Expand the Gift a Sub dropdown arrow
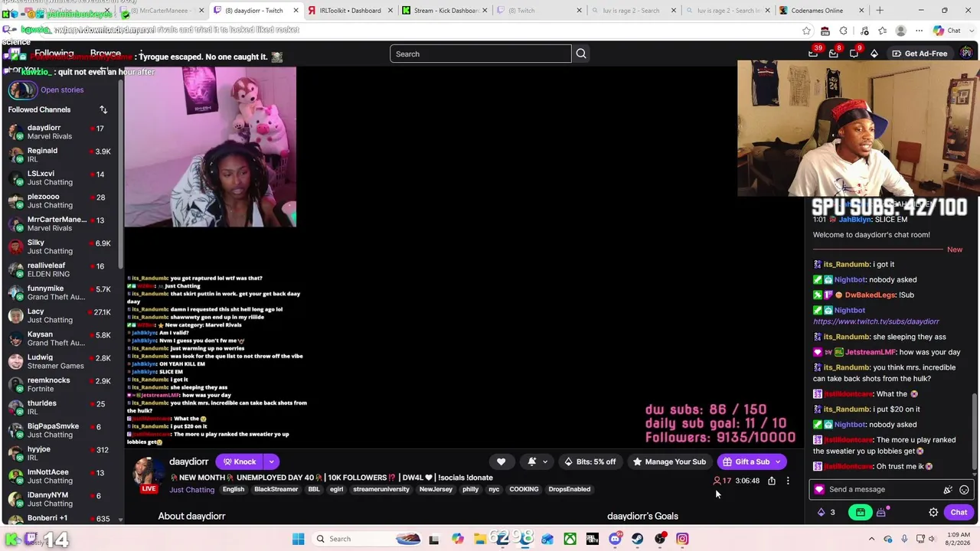Viewport: 980px width, 551px height. (x=778, y=461)
